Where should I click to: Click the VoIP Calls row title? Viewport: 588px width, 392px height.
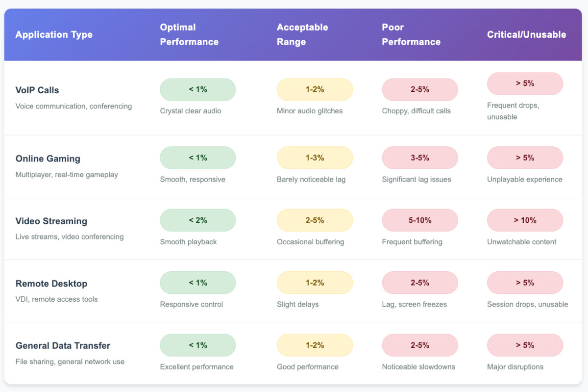[37, 90]
